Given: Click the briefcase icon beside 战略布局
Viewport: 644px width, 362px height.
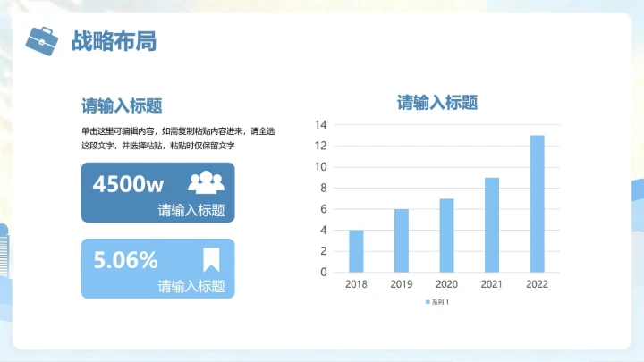Looking at the screenshot, I should pyautogui.click(x=41, y=40).
